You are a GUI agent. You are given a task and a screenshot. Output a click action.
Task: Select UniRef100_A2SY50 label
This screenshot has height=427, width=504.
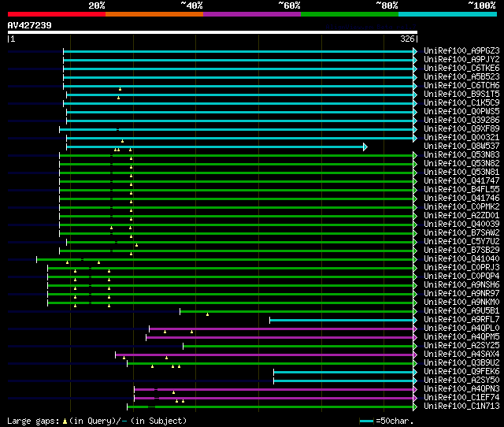coord(461,381)
